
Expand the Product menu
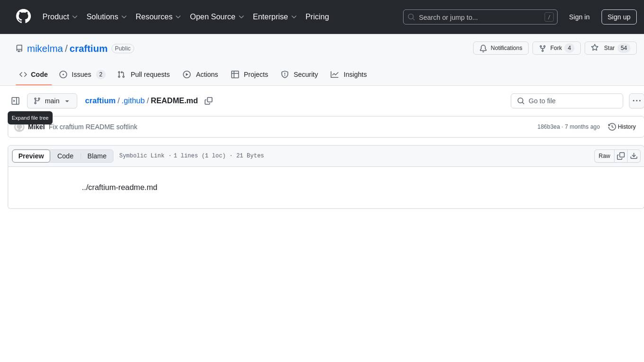60,17
